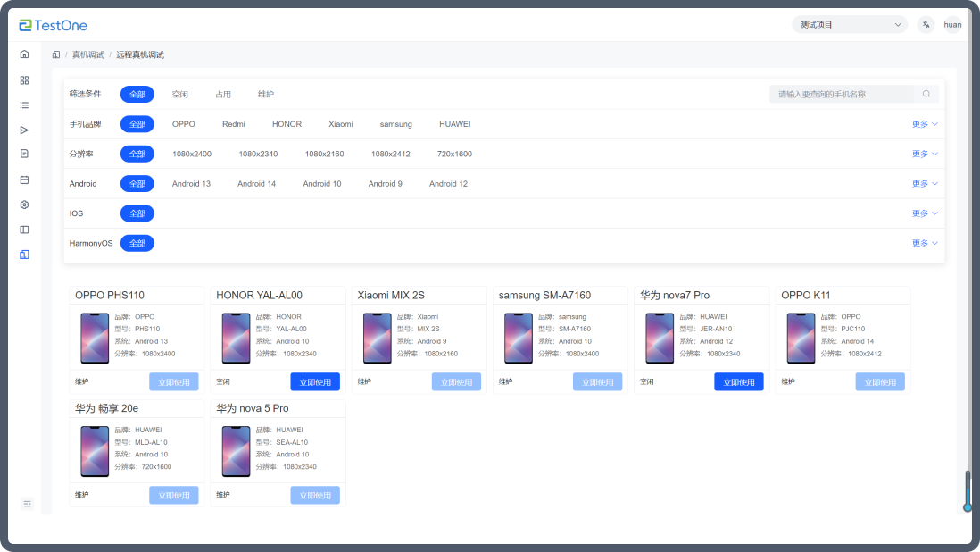Click the OPPO PHS110 phone thumbnail

point(95,339)
